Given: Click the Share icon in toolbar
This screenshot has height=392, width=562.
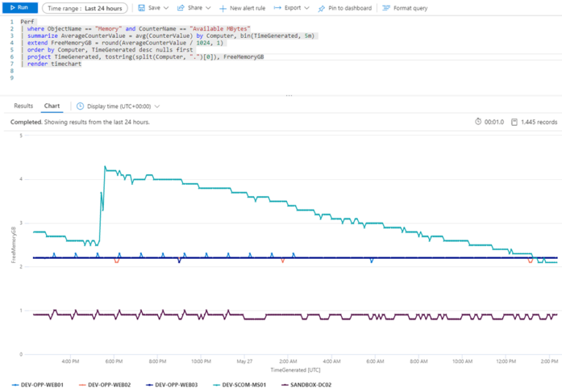Looking at the screenshot, I should (181, 7).
